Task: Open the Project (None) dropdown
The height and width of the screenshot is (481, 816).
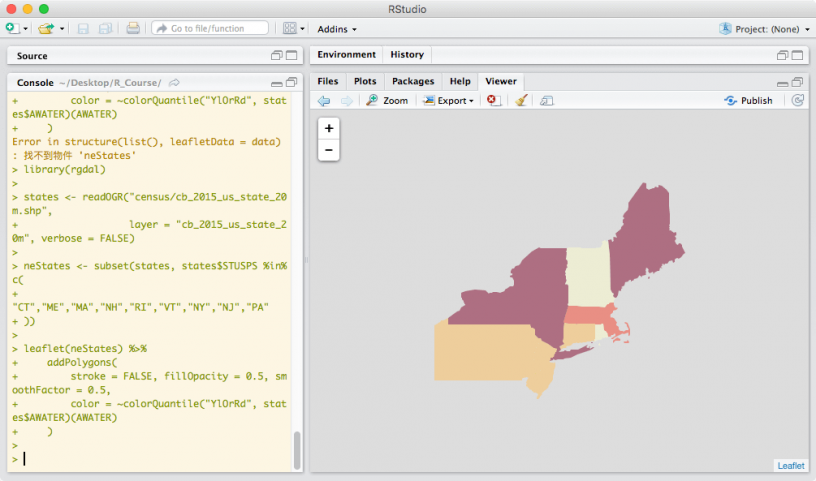Action: click(765, 29)
